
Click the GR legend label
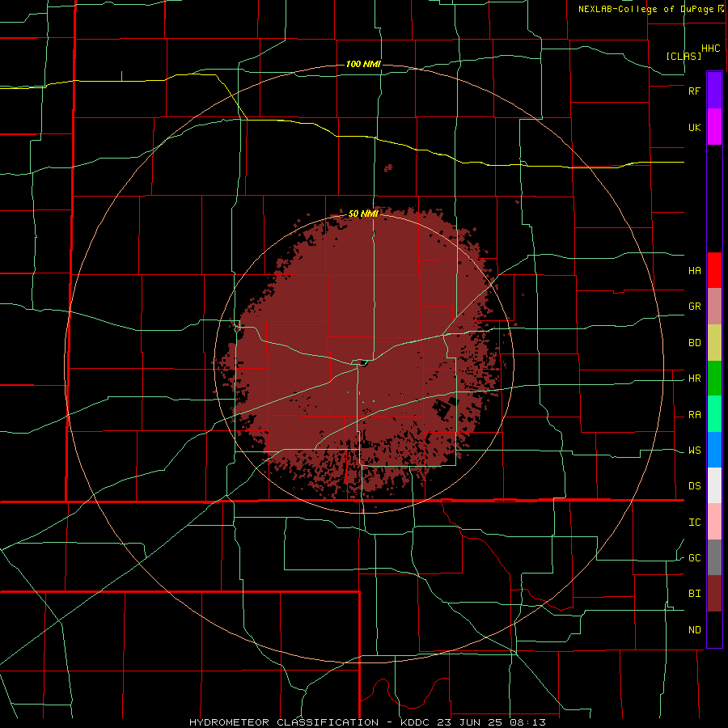(x=695, y=307)
